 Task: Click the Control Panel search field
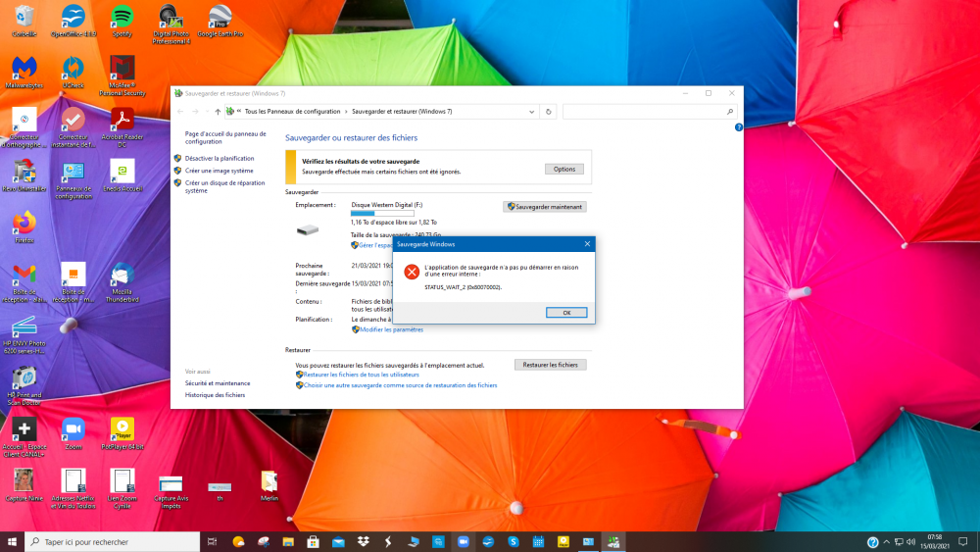point(647,112)
